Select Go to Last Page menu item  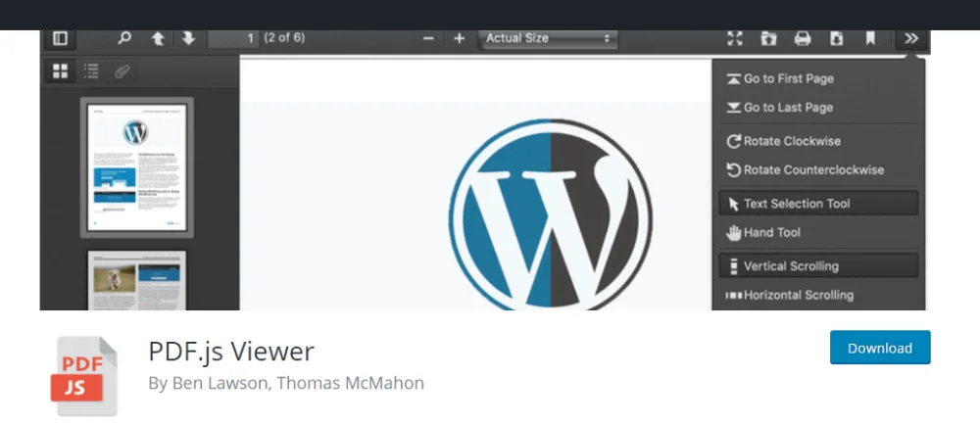[x=787, y=108]
